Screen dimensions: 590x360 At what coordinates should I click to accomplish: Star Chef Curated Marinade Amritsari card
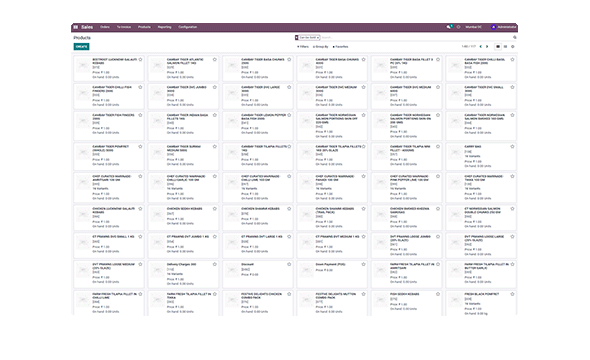click(140, 176)
